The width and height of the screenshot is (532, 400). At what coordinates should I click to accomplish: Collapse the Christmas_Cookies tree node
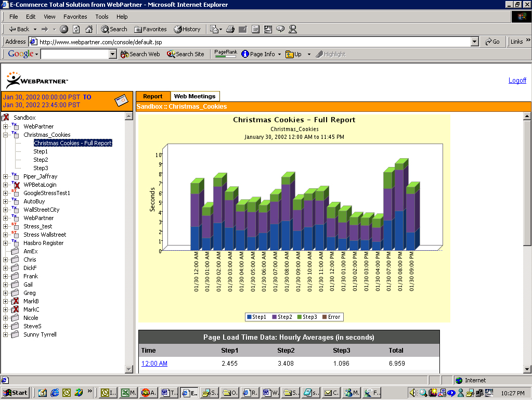coord(5,135)
